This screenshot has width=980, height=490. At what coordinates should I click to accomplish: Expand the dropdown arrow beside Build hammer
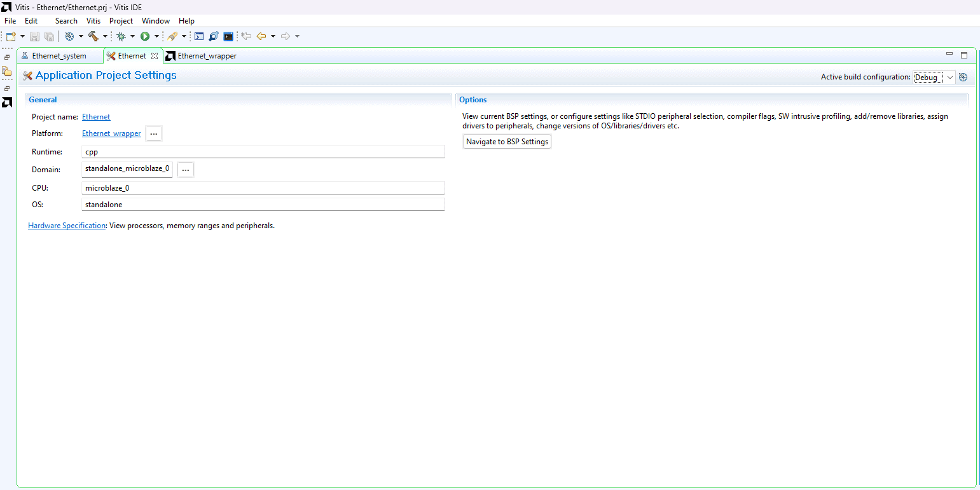[105, 36]
